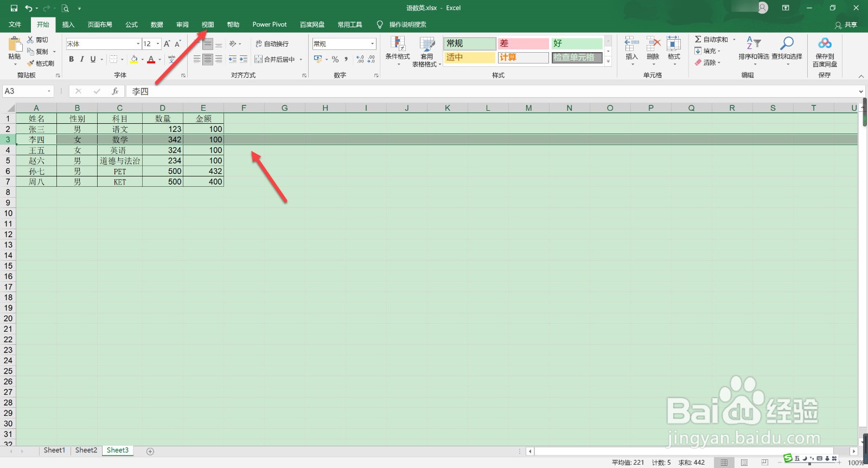Image resolution: width=868 pixels, height=468 pixels.
Task: Increase decimal places icon
Action: (x=360, y=59)
